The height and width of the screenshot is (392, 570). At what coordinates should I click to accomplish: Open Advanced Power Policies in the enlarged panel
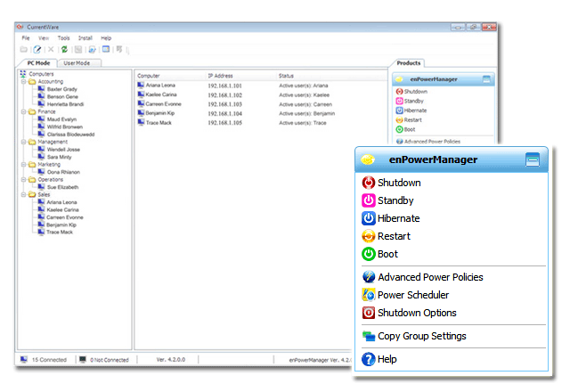click(422, 277)
